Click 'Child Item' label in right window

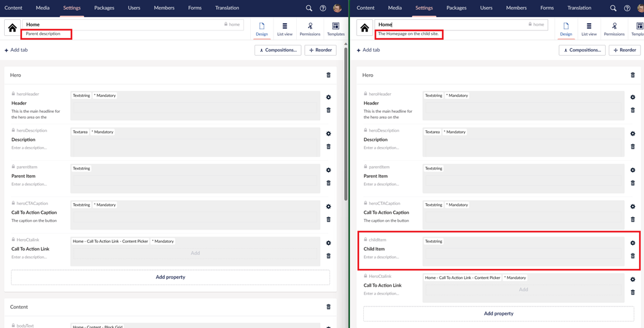coord(374,249)
